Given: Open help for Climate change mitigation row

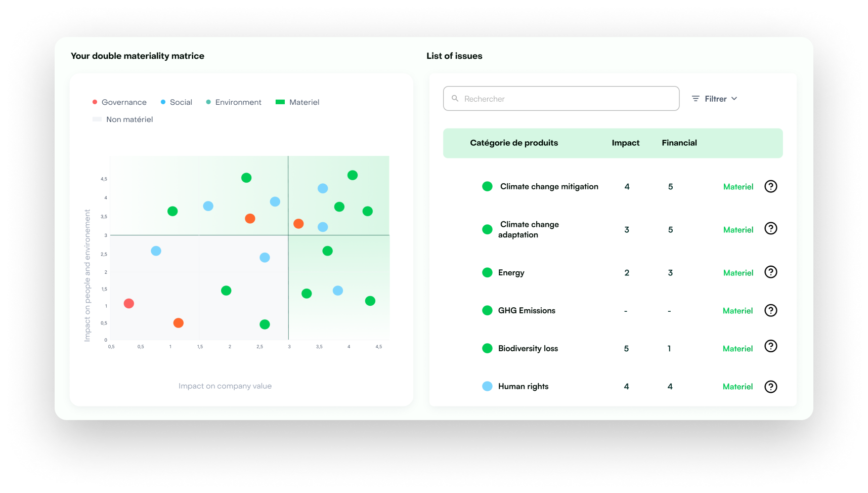Looking at the screenshot, I should (770, 186).
